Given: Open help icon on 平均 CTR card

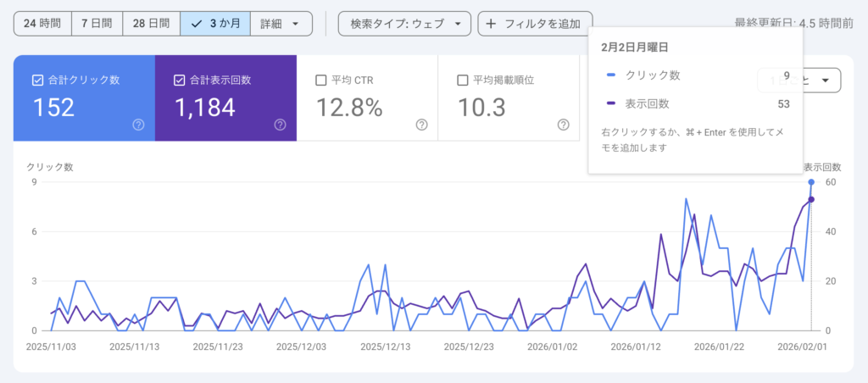Looking at the screenshot, I should coord(421,125).
